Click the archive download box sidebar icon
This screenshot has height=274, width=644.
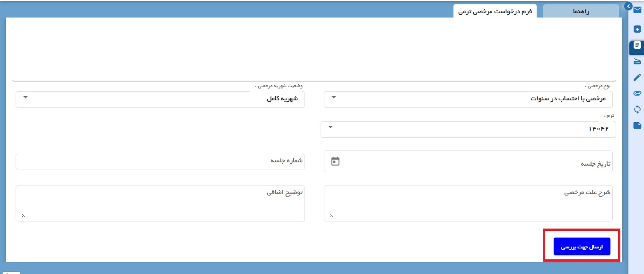click(637, 29)
